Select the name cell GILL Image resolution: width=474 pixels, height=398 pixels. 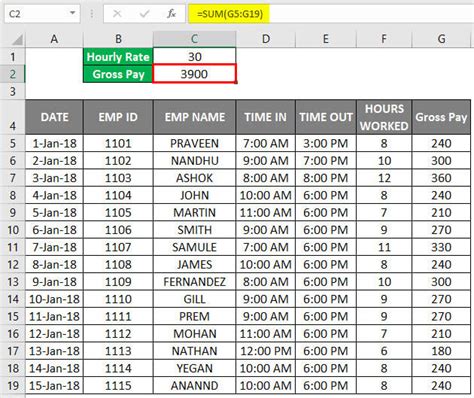click(194, 299)
